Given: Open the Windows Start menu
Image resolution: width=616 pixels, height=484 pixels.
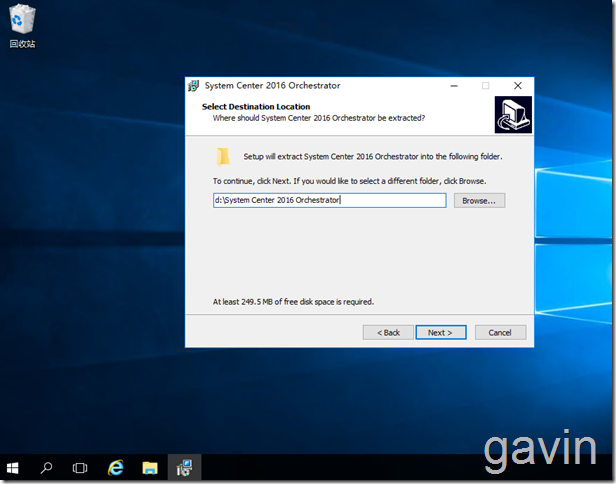Looking at the screenshot, I should 13,468.
